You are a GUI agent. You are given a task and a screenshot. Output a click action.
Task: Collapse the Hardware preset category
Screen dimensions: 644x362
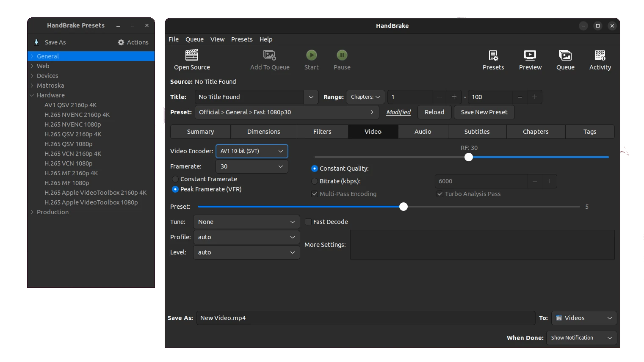pyautogui.click(x=32, y=95)
